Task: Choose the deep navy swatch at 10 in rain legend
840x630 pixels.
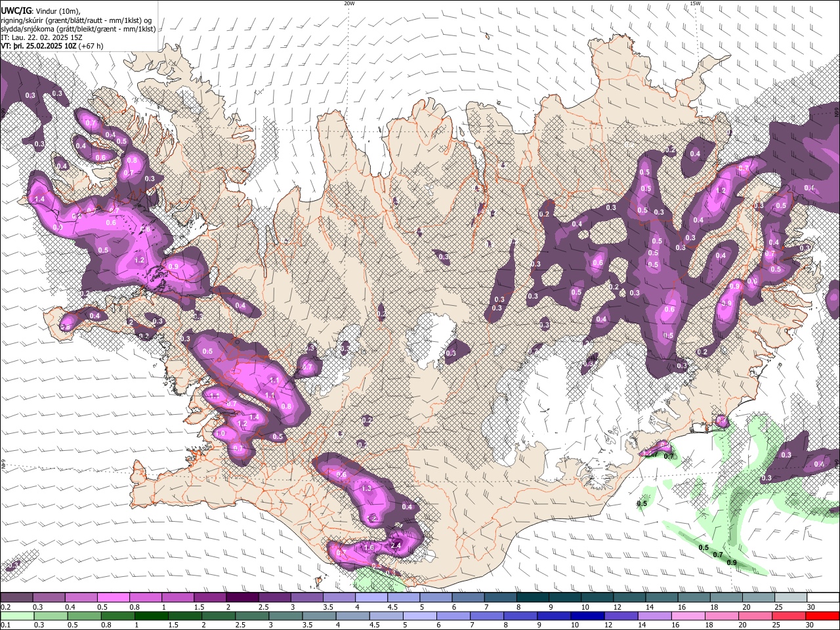Action: click(x=588, y=616)
